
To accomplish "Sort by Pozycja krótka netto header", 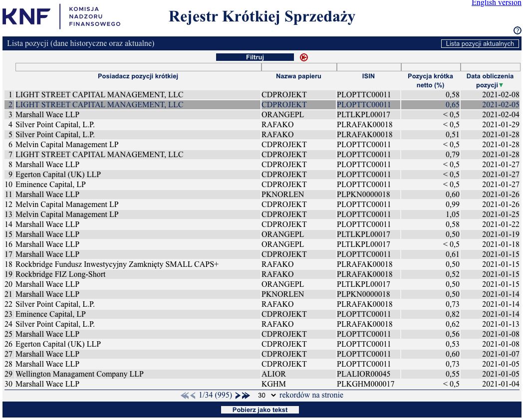I will (430, 80).
